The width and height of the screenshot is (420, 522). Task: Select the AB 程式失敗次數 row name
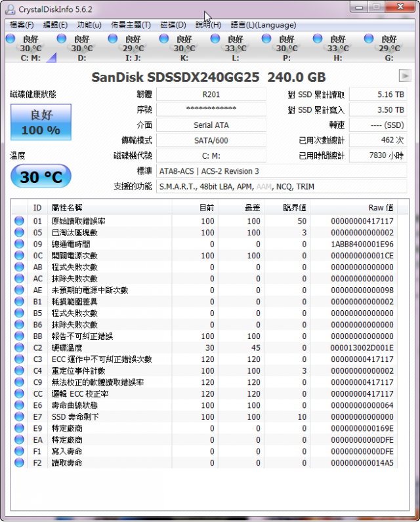(75, 267)
